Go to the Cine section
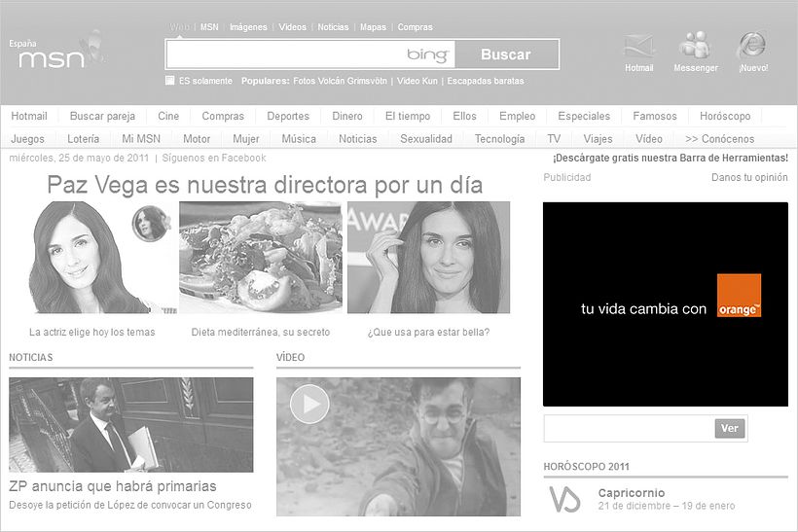Viewport: 798px width, 532px height. (168, 116)
